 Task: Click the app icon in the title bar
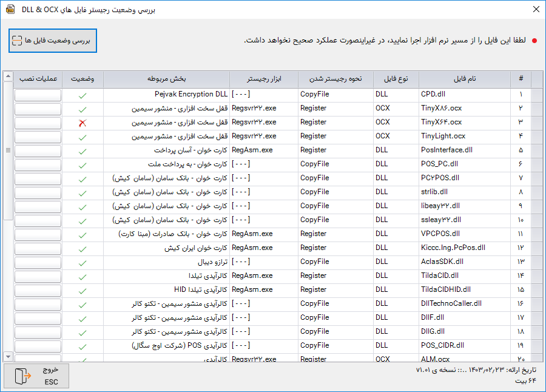click(x=10, y=9)
